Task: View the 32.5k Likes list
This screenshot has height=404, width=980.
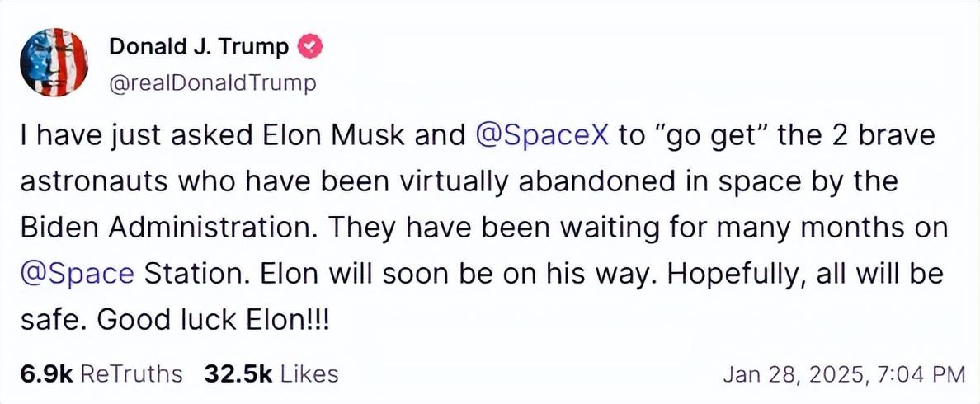Action: [271, 373]
